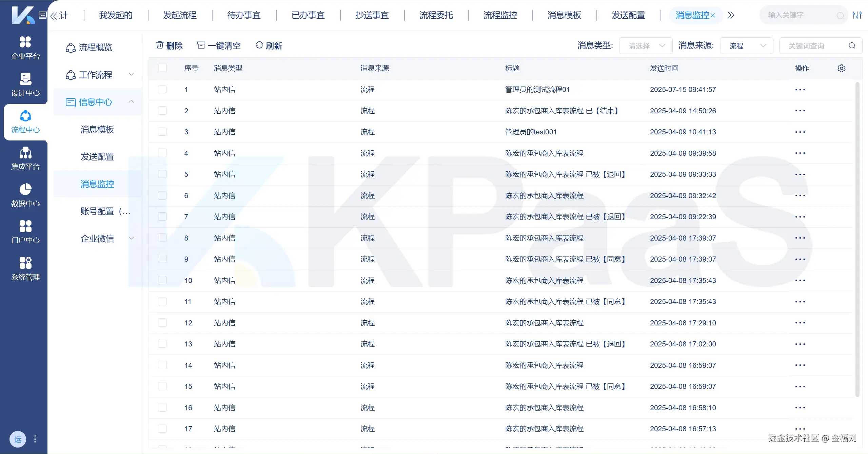Viewport: 868px width, 454px height.
Task: Switch to the 流程监控 tab
Action: coord(500,15)
